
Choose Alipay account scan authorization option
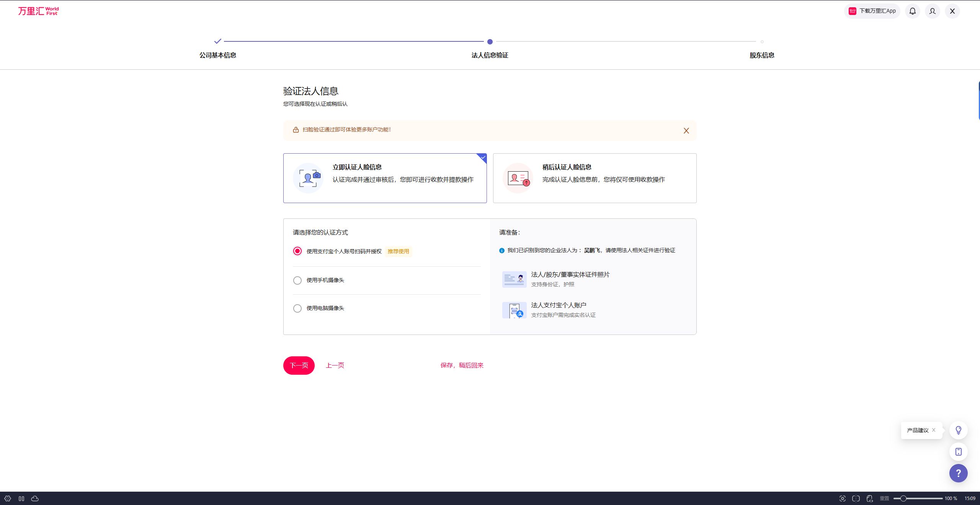(297, 251)
